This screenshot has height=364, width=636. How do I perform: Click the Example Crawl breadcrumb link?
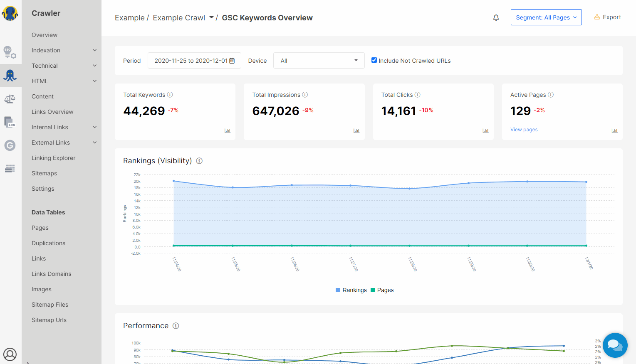point(179,18)
